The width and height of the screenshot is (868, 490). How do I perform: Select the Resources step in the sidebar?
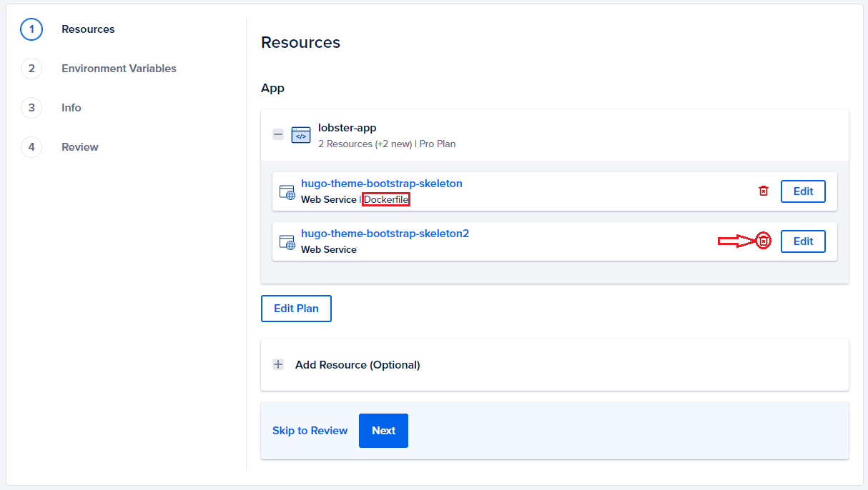point(88,29)
